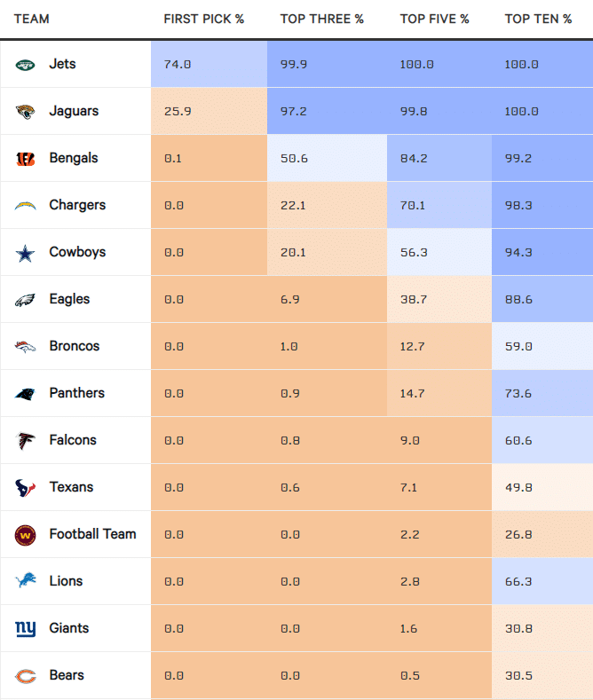The image size is (593, 700).
Task: Click the Bengals team logo
Action: point(25,159)
